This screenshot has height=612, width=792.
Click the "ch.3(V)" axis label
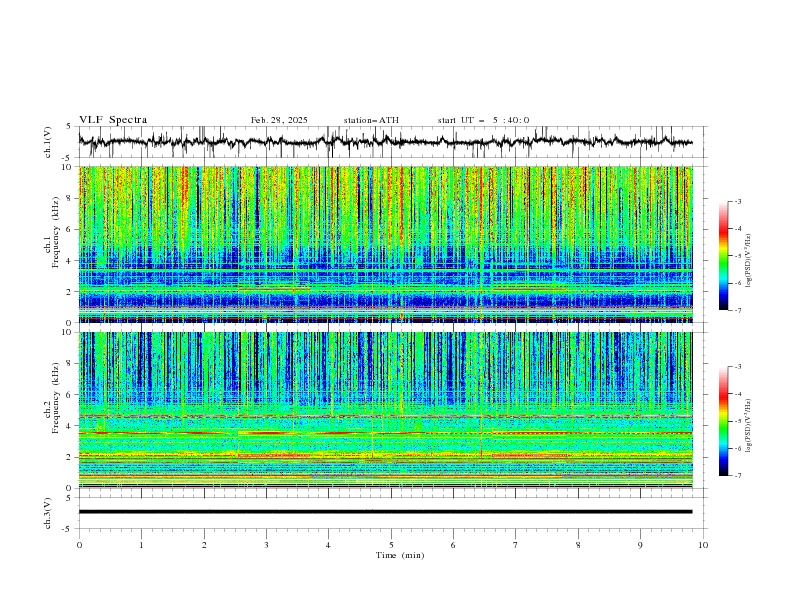48,513
